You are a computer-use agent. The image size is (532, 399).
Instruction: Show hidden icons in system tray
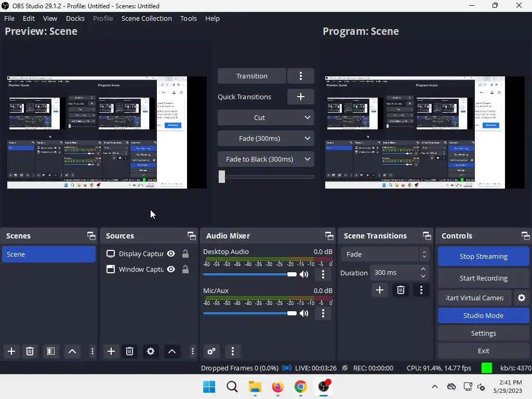435,387
